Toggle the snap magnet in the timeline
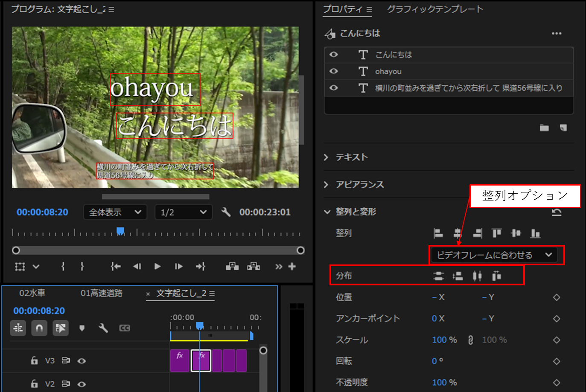 tap(39, 328)
